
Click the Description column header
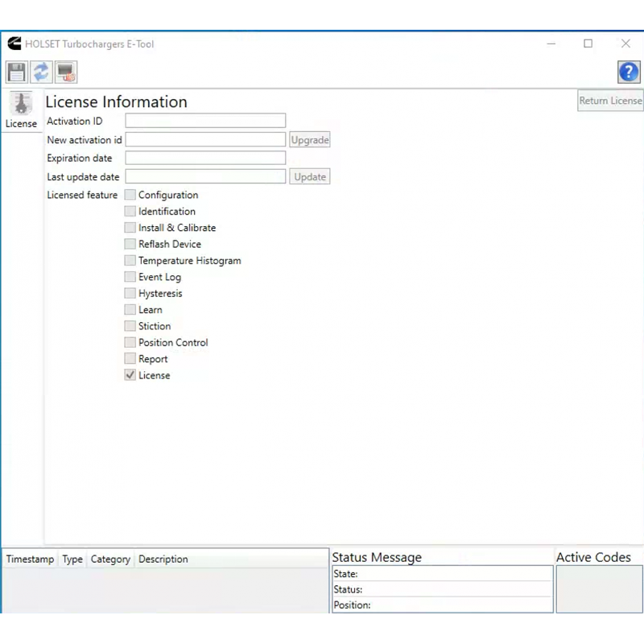163,559
